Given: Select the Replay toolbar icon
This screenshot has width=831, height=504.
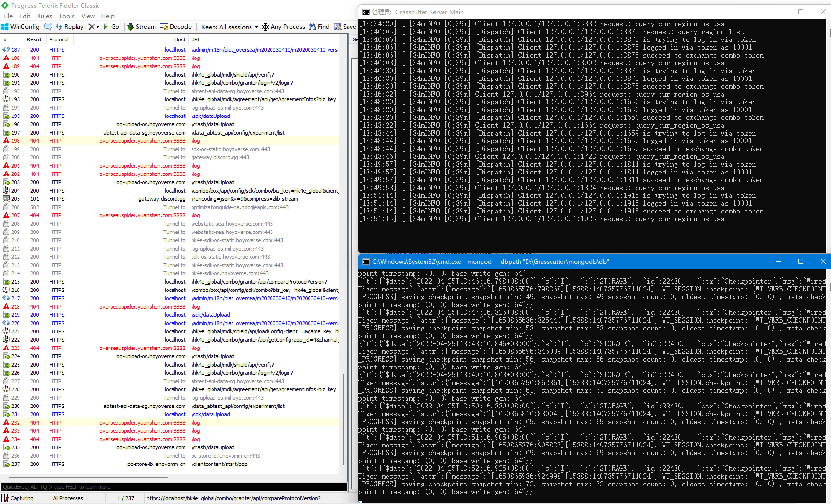Looking at the screenshot, I should click(69, 26).
